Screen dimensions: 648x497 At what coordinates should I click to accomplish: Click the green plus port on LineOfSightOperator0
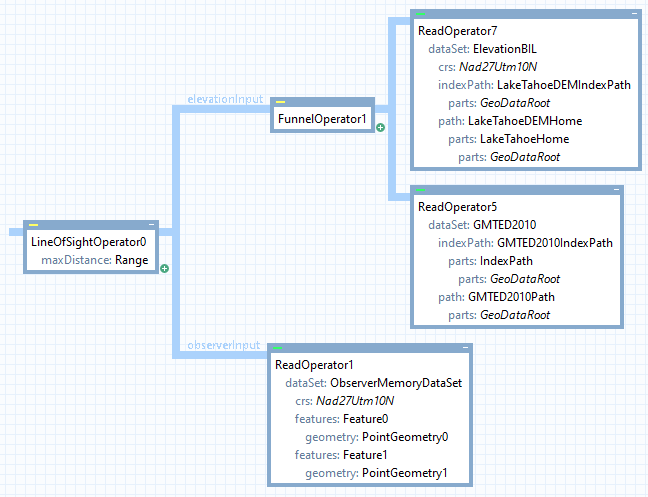click(x=164, y=268)
